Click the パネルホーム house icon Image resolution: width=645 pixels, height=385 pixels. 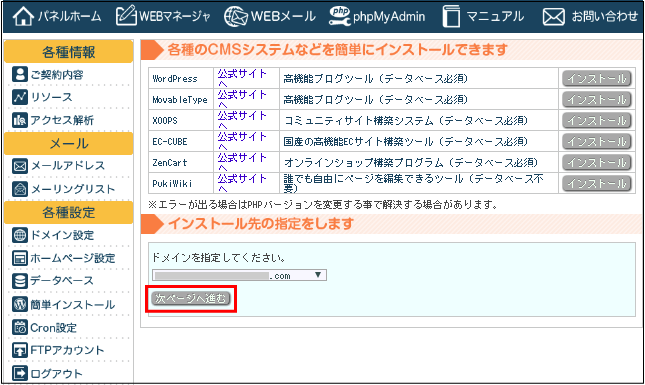23,16
